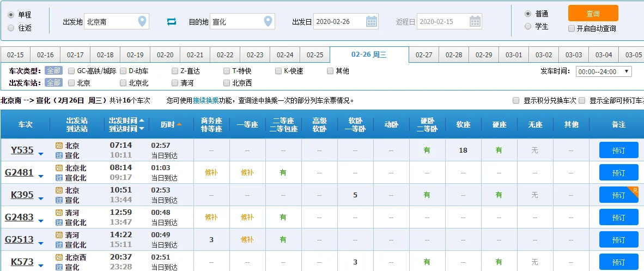Check 清河 departure station filter
The width and height of the screenshot is (644, 271).
[x=175, y=83]
